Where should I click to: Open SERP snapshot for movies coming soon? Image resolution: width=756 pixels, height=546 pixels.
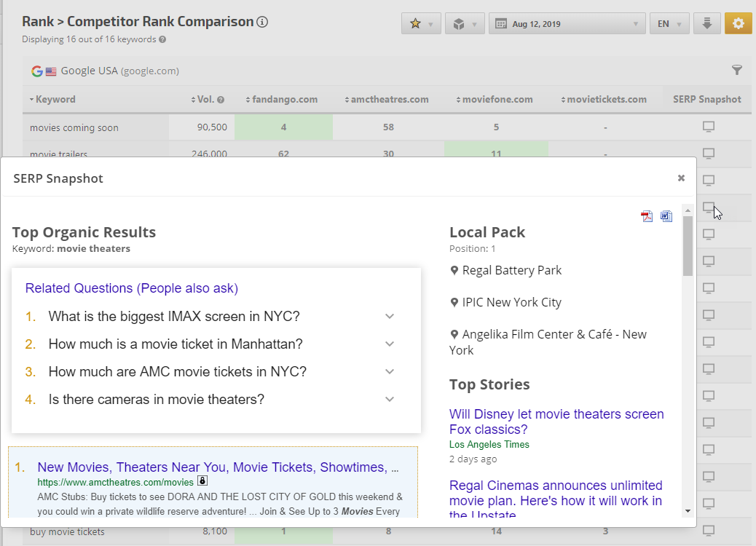pyautogui.click(x=708, y=127)
